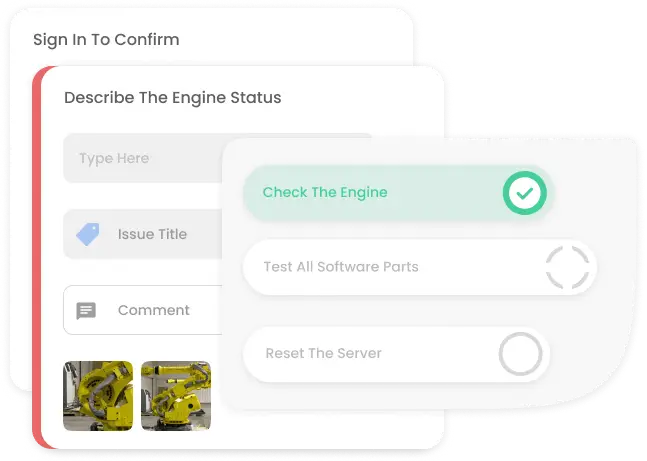
Task: Click the blue tag icon beside Issue Title
Action: point(88,234)
